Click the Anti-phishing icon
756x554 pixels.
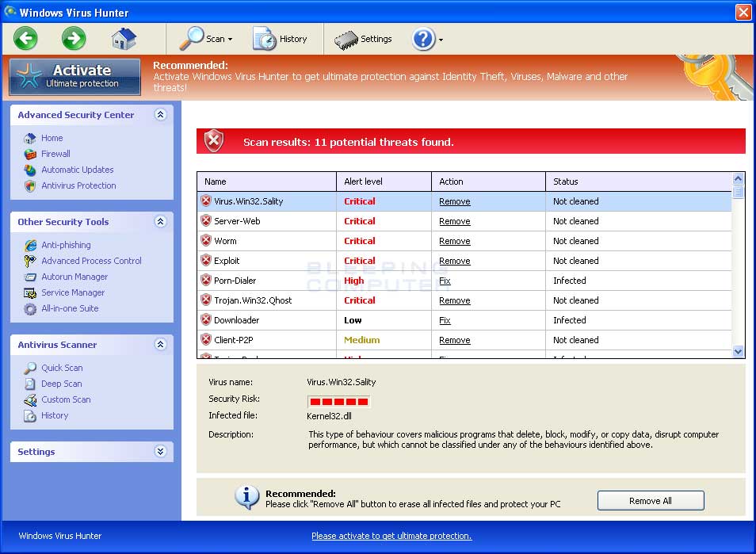pos(30,246)
